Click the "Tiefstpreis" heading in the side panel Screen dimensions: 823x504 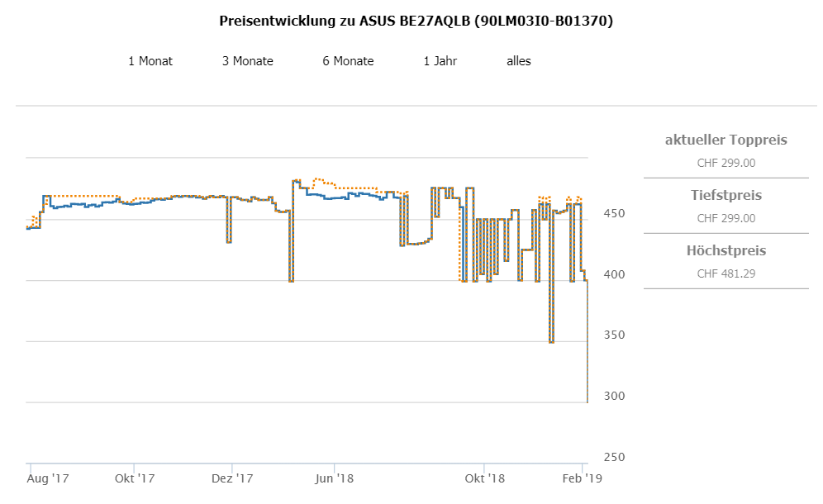tap(725, 196)
